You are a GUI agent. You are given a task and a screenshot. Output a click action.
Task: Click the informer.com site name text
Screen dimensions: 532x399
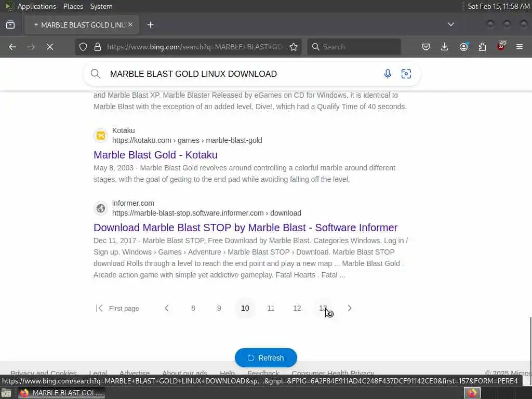pyautogui.click(x=133, y=203)
